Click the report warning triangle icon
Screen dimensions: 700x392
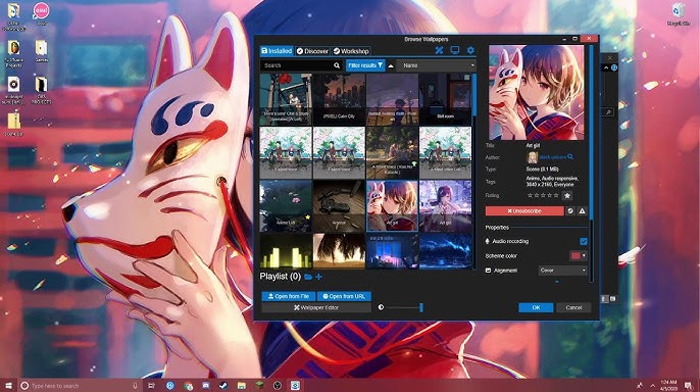pyautogui.click(x=582, y=211)
